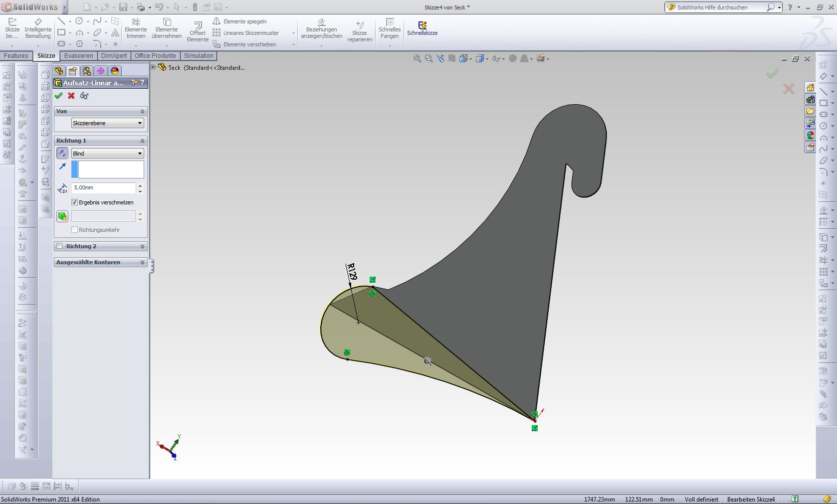
Task: Open the Blind end condition dropdown
Action: [107, 153]
